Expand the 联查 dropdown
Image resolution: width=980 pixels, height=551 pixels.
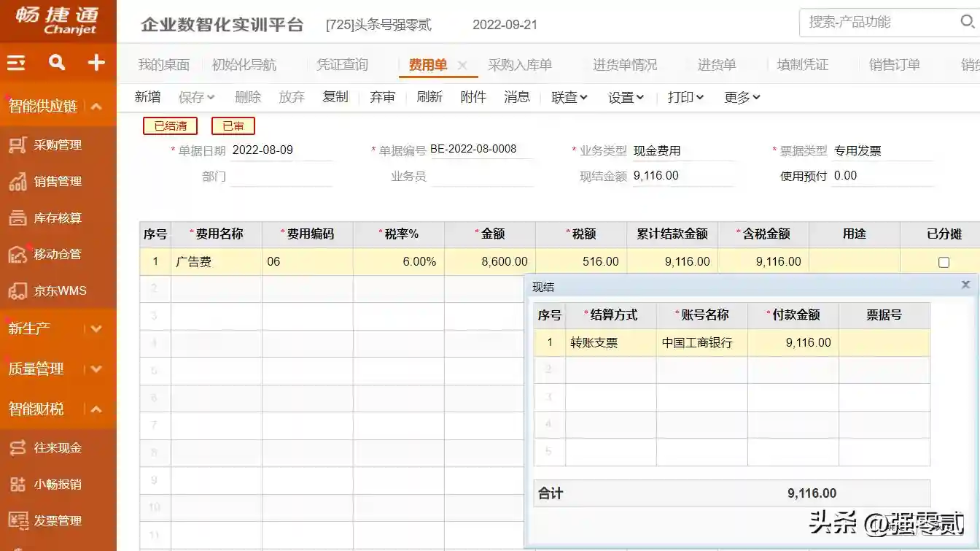(x=569, y=97)
